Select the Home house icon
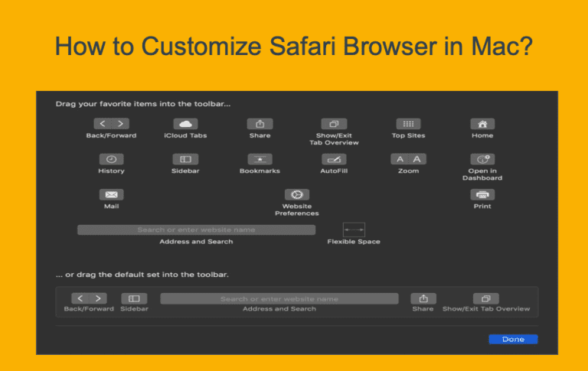588x371 pixels. (x=482, y=124)
